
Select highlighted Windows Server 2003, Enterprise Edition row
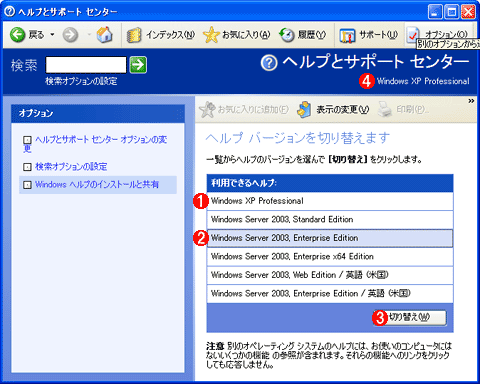pos(330,238)
